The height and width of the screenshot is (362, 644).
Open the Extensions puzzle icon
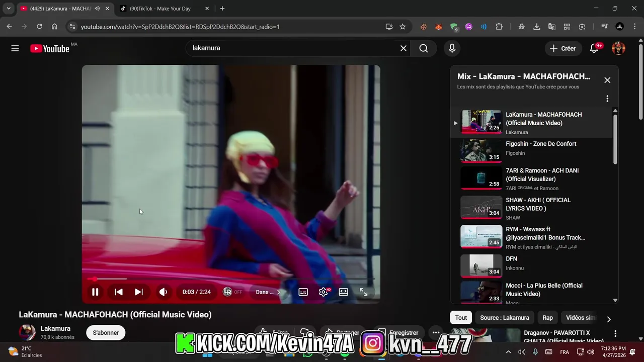(499, 27)
